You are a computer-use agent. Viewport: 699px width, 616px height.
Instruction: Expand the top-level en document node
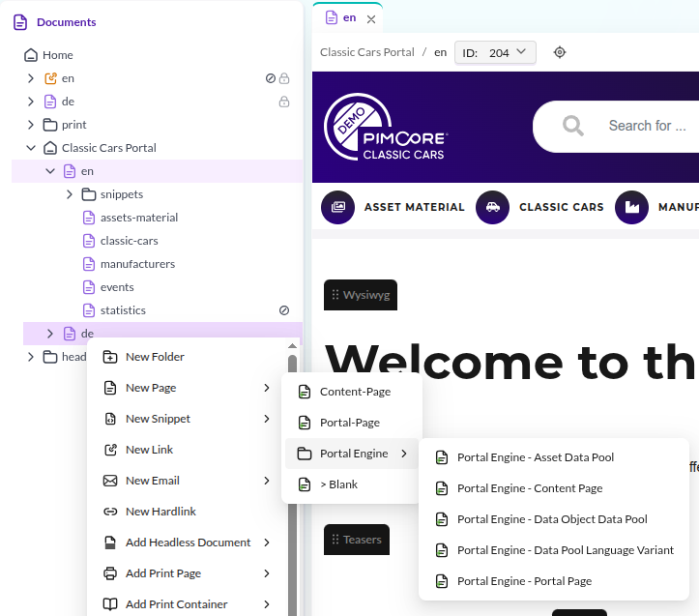click(31, 78)
